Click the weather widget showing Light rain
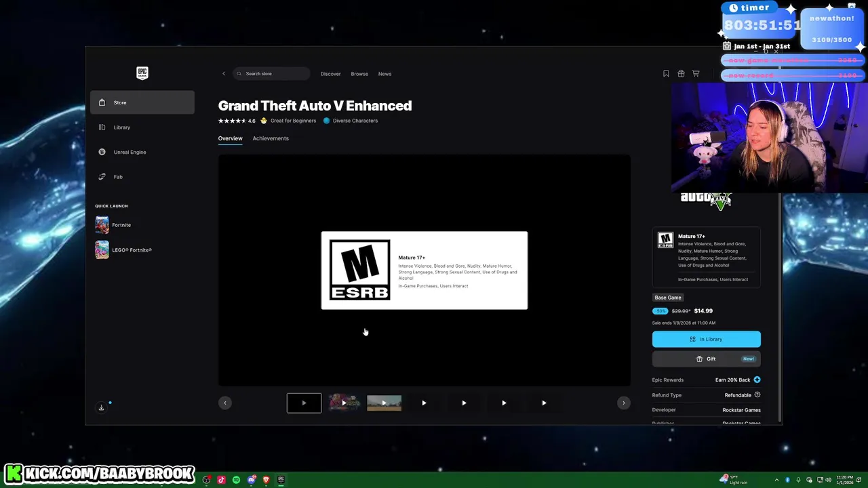This screenshot has width=868, height=488. [734, 480]
